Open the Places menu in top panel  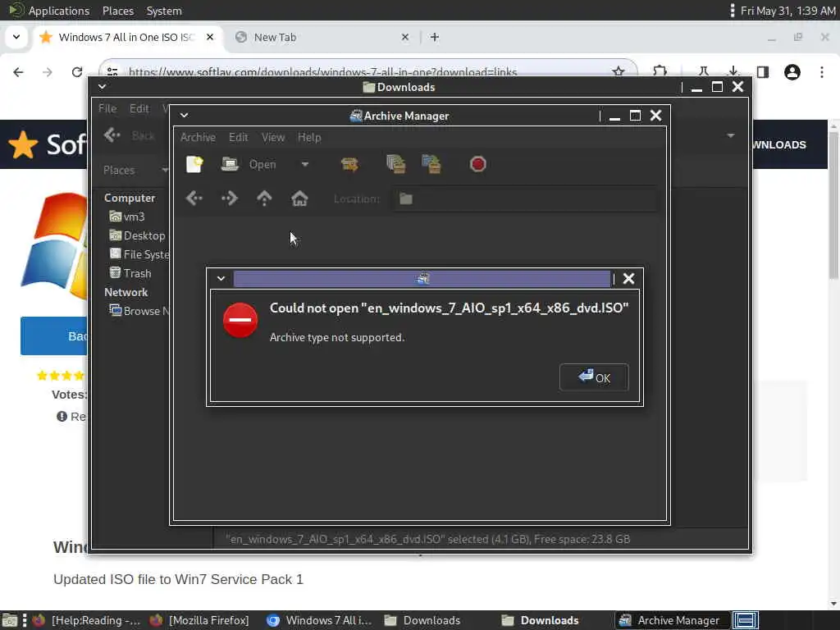118,11
